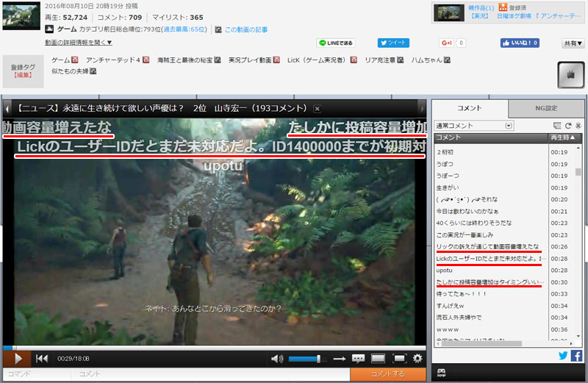Click the comment text input field
The width and height of the screenshot is (588, 383).
[x=210, y=374]
